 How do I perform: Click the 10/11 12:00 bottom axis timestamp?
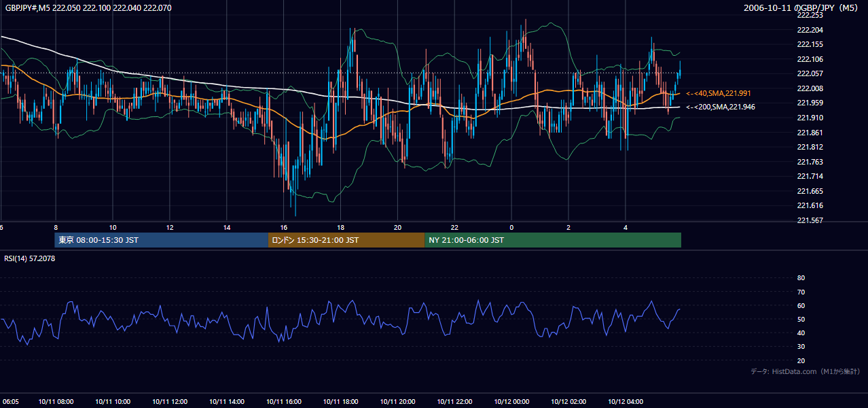pos(170,401)
